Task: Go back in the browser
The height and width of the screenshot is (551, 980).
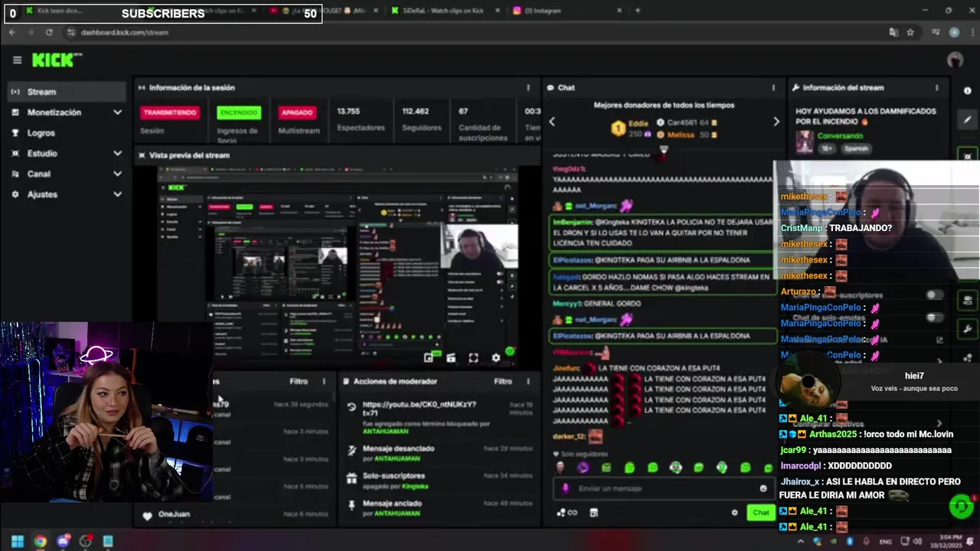Action: pos(12,32)
